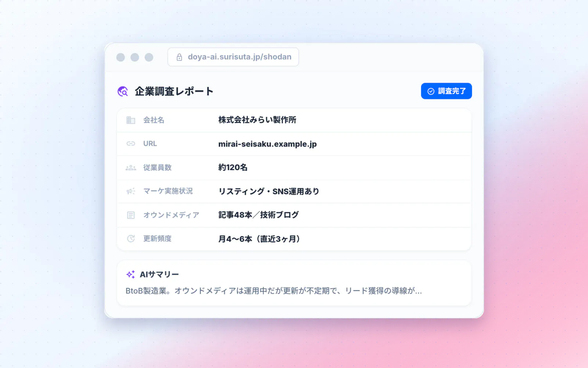
Task: Click the AI summary text starting with BtoB製造業
Action: [274, 291]
